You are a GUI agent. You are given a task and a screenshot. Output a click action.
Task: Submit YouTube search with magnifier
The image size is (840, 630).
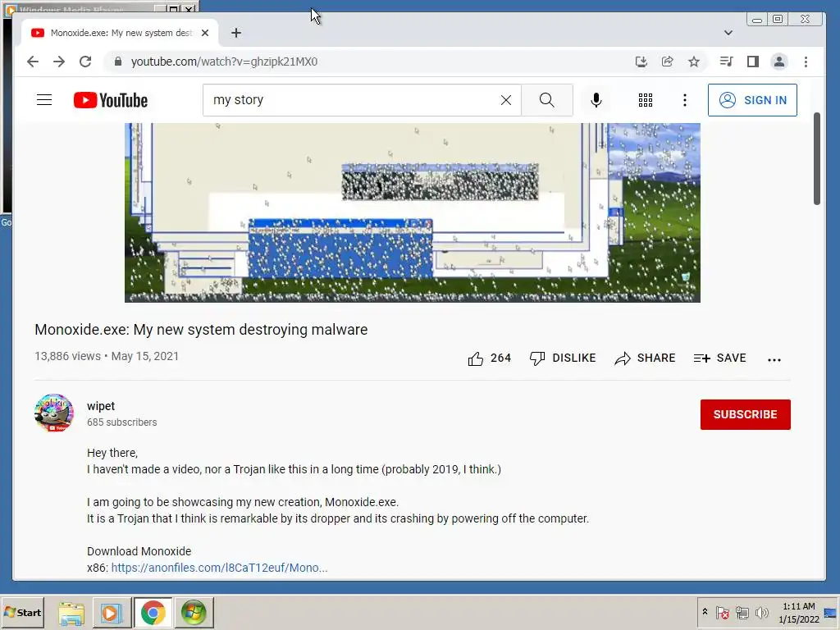pyautogui.click(x=547, y=100)
